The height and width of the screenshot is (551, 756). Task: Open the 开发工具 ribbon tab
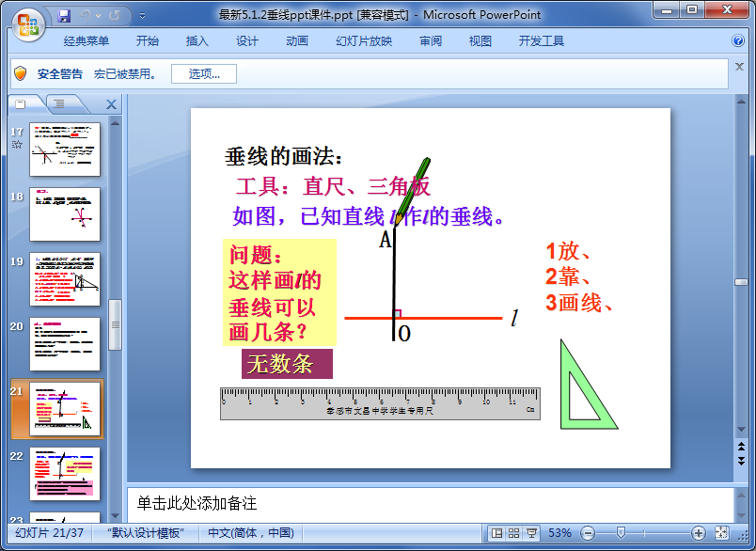coord(542,41)
